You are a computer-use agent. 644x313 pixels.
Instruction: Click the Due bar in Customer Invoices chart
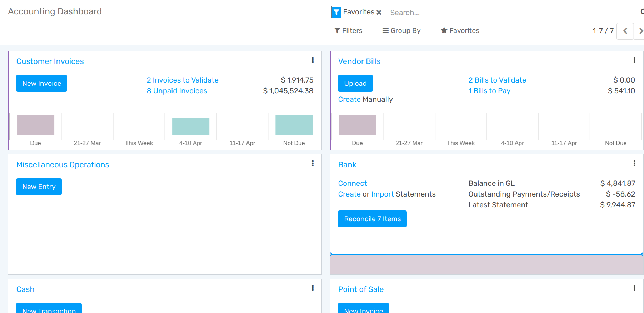35,125
